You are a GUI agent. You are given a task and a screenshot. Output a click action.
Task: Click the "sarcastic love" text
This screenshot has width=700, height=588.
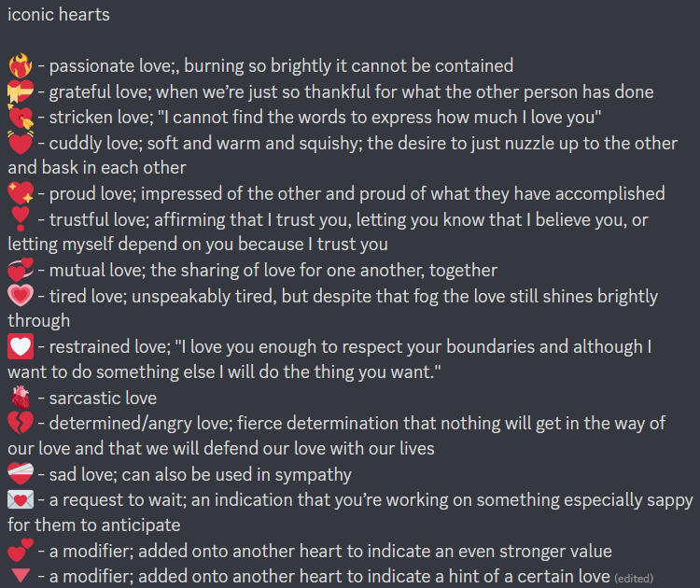(103, 399)
